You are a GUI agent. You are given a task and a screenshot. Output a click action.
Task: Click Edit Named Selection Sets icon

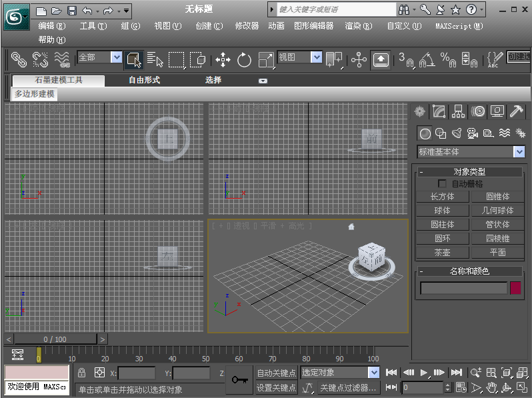coord(495,60)
